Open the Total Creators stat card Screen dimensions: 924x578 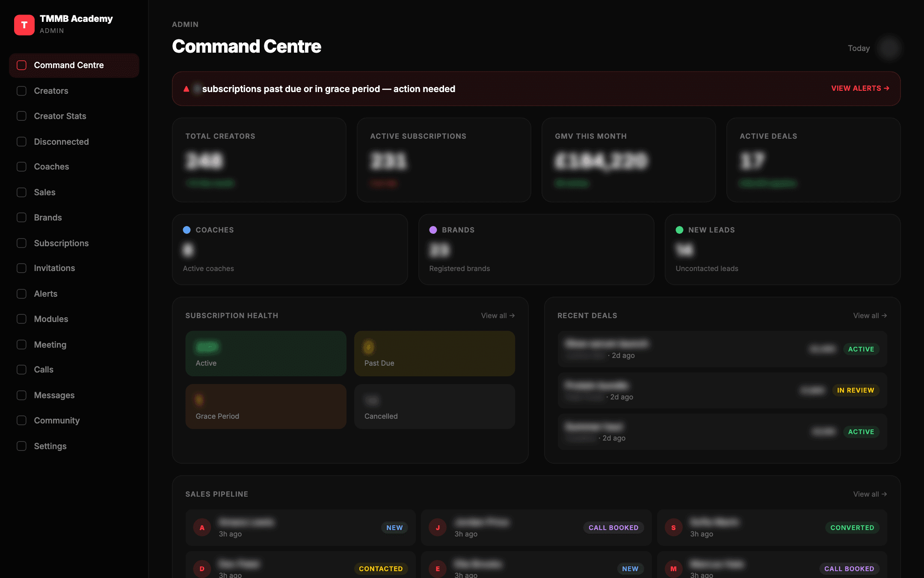click(259, 160)
